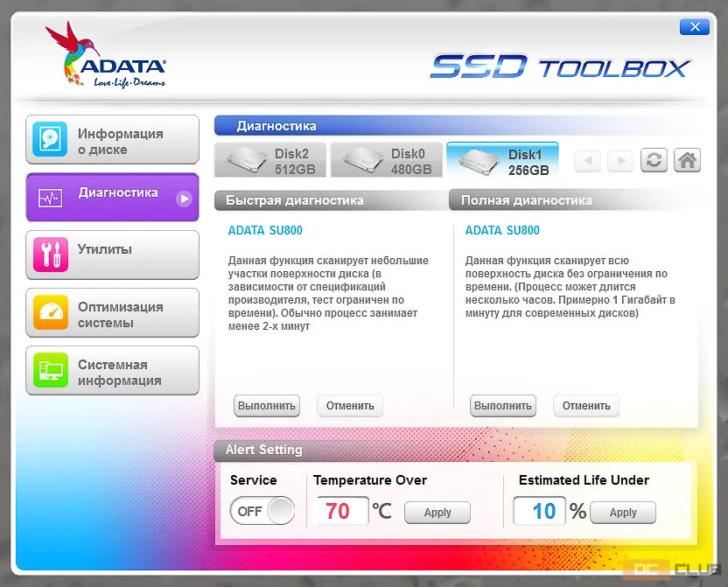Toggle the Service alert switch
This screenshot has width=728, height=587.
point(262,511)
